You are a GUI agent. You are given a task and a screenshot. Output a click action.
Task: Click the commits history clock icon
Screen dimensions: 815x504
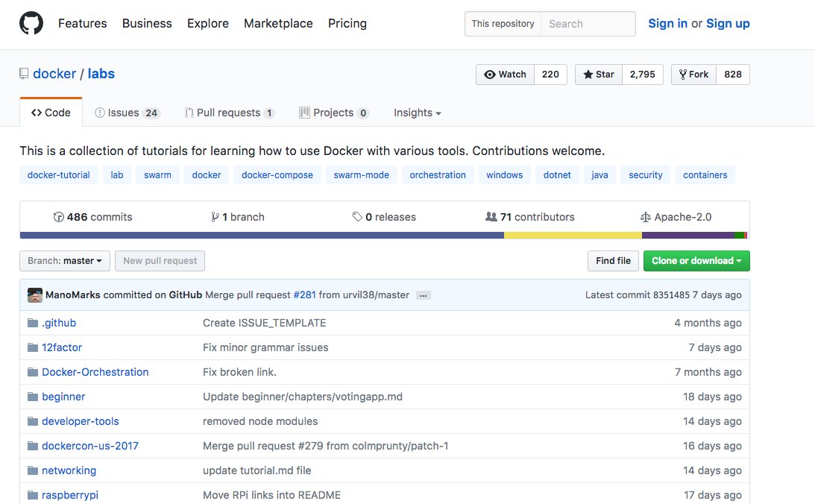point(59,217)
